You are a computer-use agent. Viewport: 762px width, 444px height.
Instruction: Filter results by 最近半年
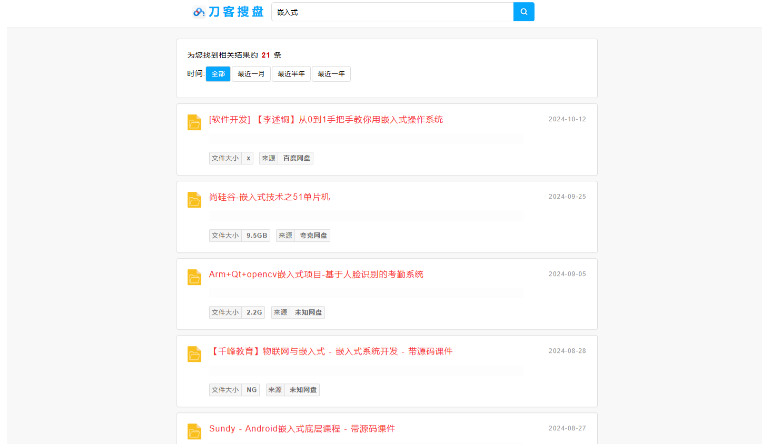(x=291, y=74)
